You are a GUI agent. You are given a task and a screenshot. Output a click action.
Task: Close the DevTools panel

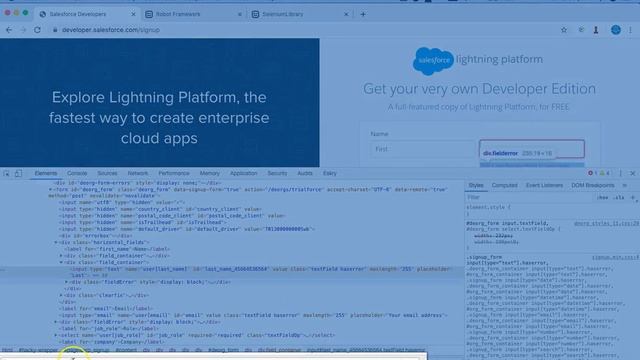633,173
